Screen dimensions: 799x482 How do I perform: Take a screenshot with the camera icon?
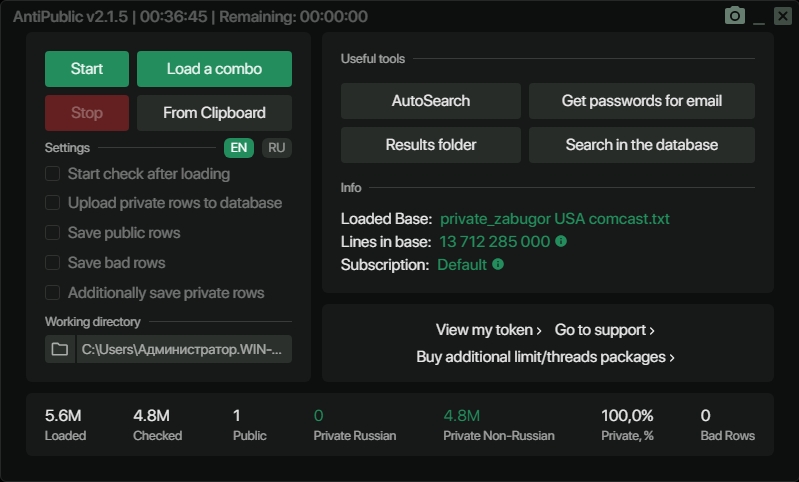(x=735, y=16)
